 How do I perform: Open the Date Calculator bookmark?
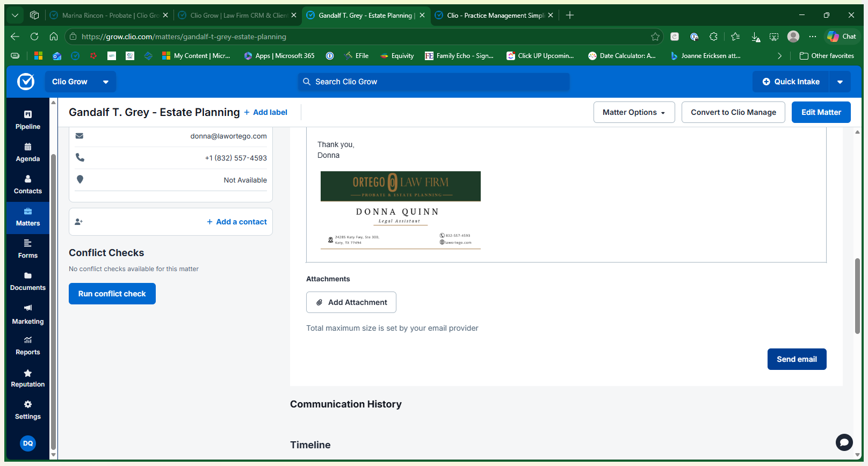tap(622, 56)
